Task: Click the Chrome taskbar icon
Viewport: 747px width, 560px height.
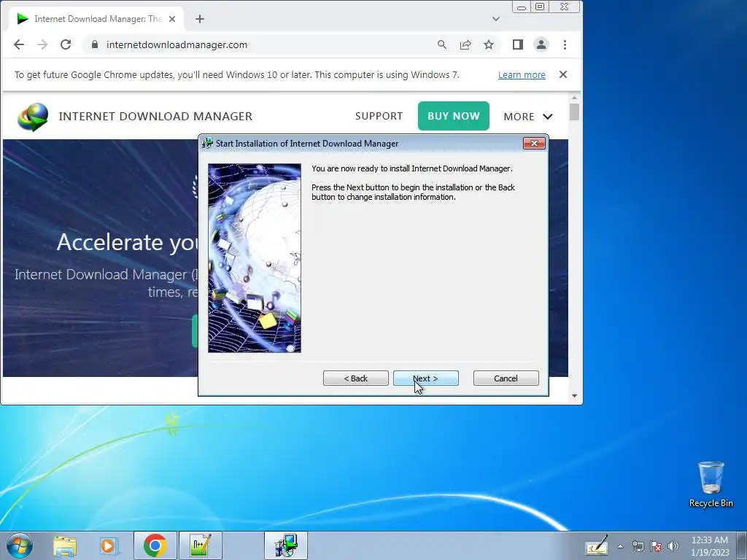Action: (x=155, y=545)
